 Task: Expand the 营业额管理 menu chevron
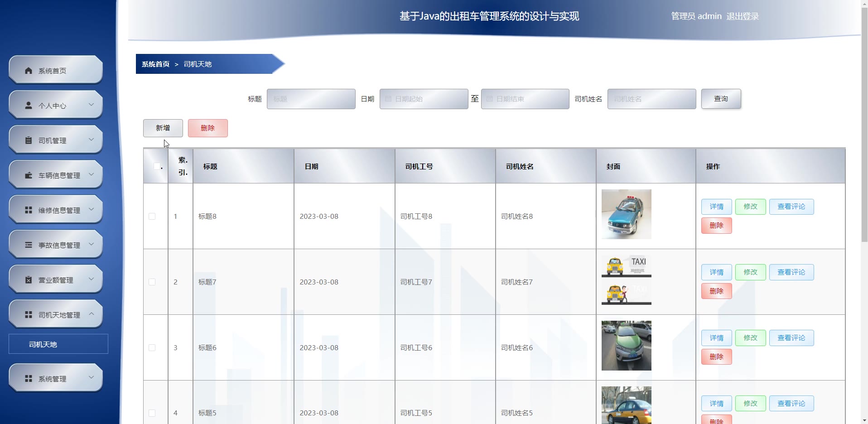click(x=92, y=279)
